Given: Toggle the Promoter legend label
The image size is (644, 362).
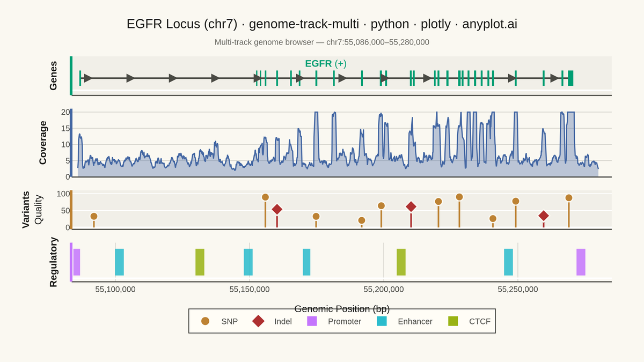Looking at the screenshot, I should 345,322.
